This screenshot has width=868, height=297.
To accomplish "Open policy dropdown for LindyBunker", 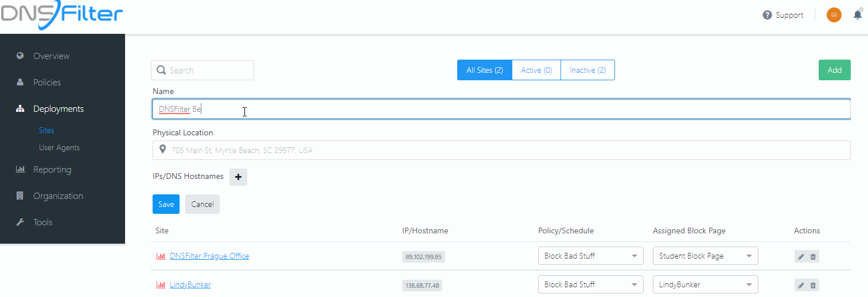I will click(591, 284).
